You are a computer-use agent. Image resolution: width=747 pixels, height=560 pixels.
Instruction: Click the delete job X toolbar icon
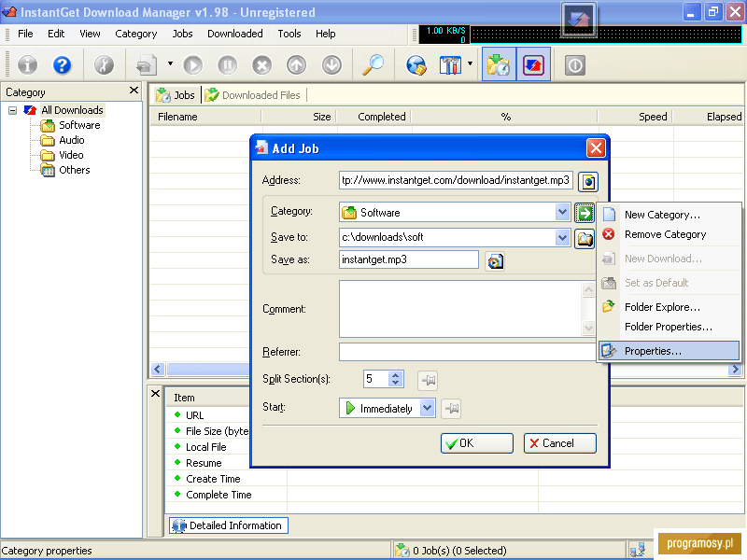point(261,64)
